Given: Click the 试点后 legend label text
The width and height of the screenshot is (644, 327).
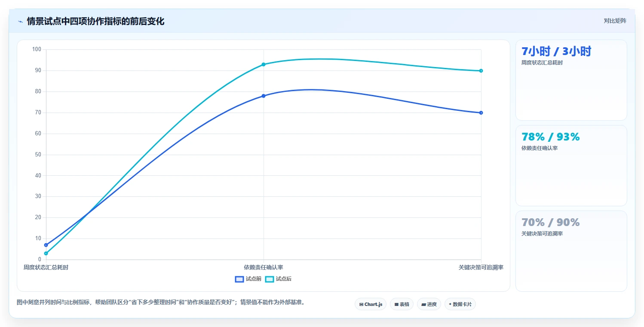Looking at the screenshot, I should click(x=284, y=279).
